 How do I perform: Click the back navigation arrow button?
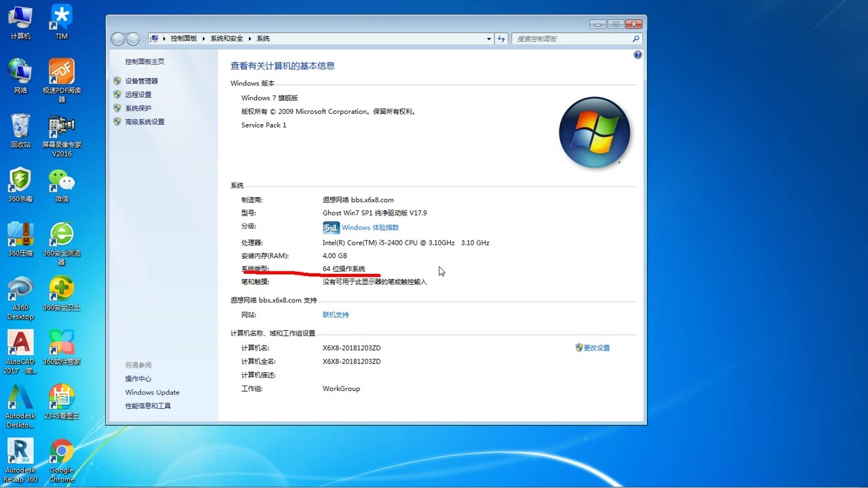tap(118, 39)
